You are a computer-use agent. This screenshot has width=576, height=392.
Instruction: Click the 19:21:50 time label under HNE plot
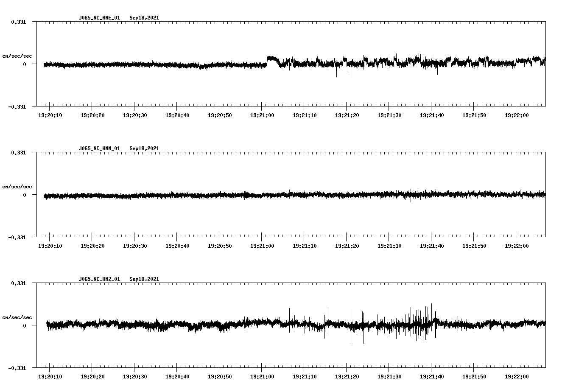(x=474, y=115)
